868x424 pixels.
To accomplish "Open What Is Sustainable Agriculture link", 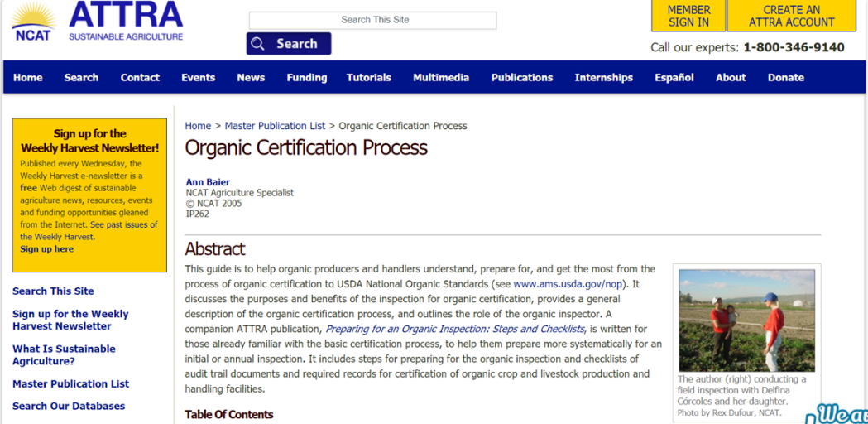I will [x=65, y=354].
